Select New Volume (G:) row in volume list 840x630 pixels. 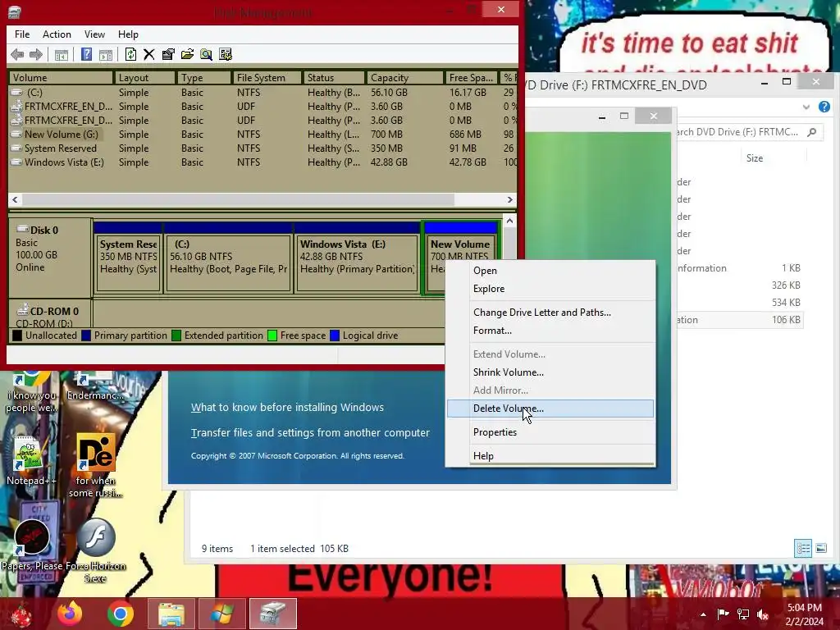point(262,135)
